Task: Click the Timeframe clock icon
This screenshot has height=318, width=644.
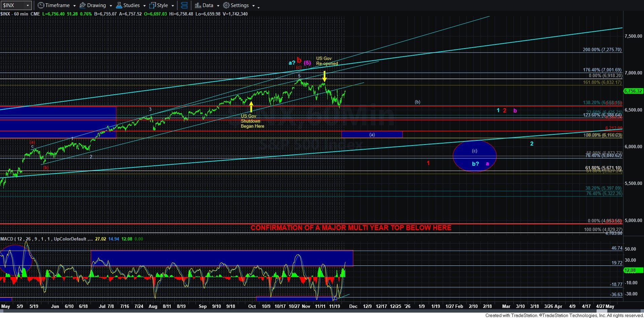Action: (41, 5)
